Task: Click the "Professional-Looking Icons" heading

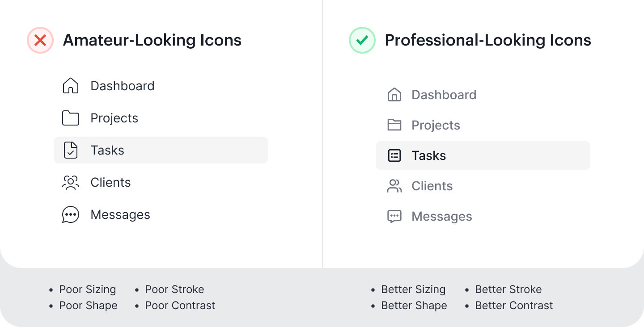Action: click(488, 41)
